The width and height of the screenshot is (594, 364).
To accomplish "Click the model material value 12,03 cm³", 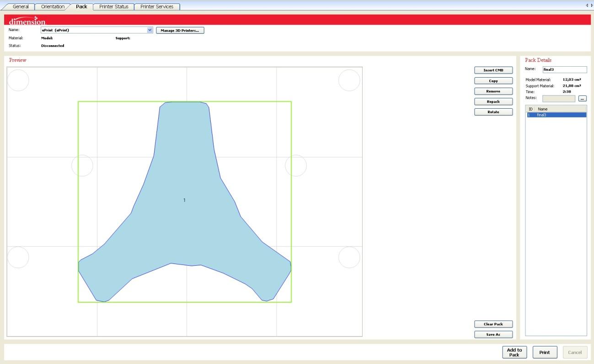I will pyautogui.click(x=572, y=79).
